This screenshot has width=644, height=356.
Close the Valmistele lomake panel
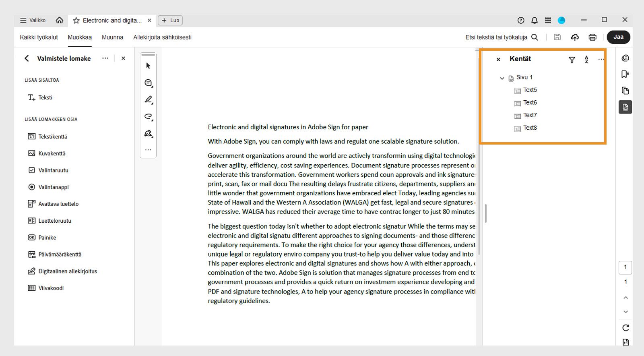tap(123, 58)
